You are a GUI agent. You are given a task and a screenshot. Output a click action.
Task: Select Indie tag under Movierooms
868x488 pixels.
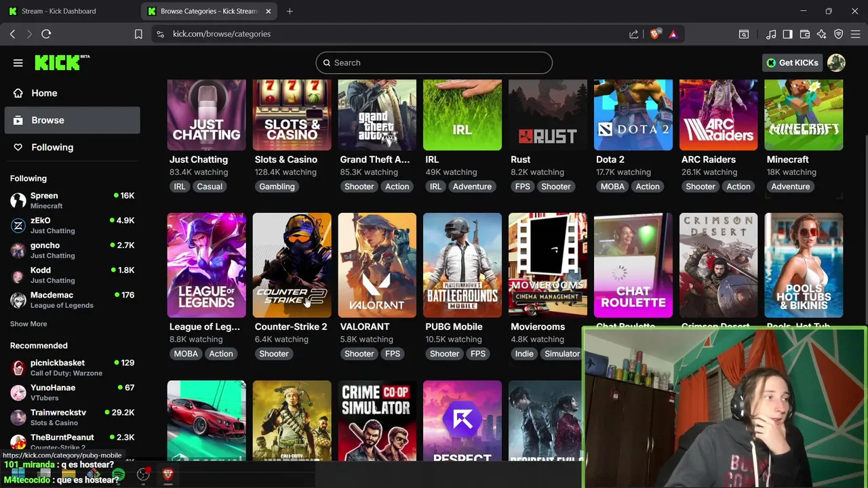[x=524, y=354]
